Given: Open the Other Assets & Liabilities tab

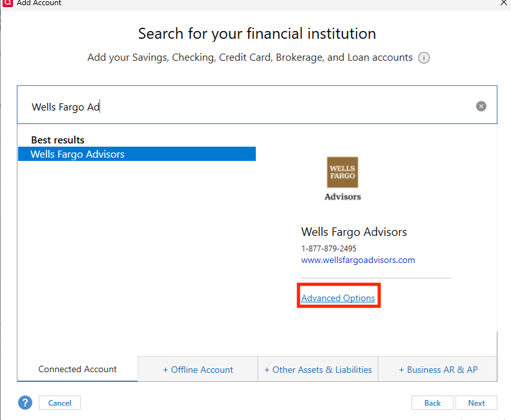Looking at the screenshot, I should coord(318,370).
